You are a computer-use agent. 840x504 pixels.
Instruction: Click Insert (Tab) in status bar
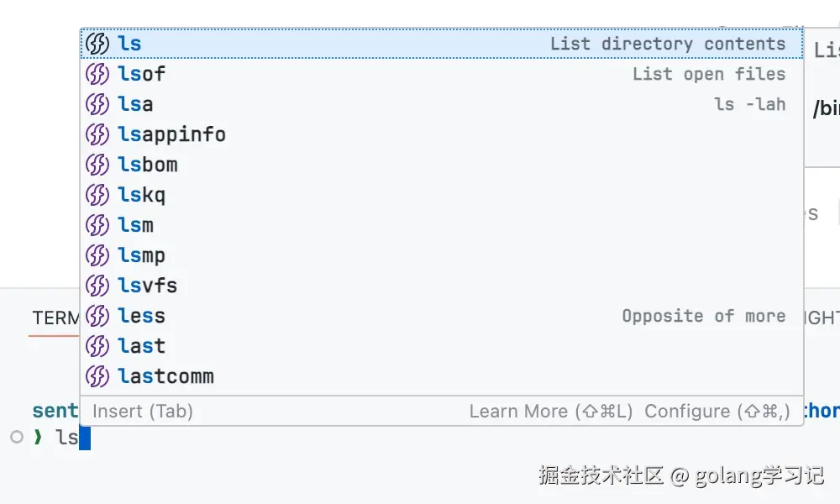(x=143, y=412)
